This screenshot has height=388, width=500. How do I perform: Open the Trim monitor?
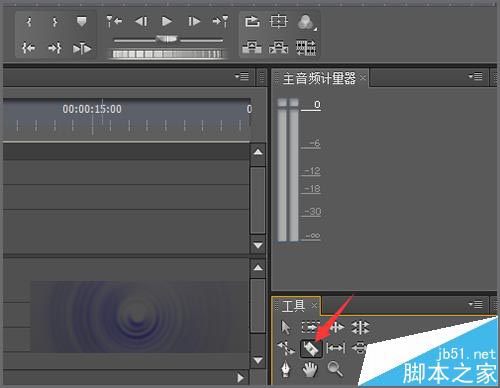pos(306,48)
